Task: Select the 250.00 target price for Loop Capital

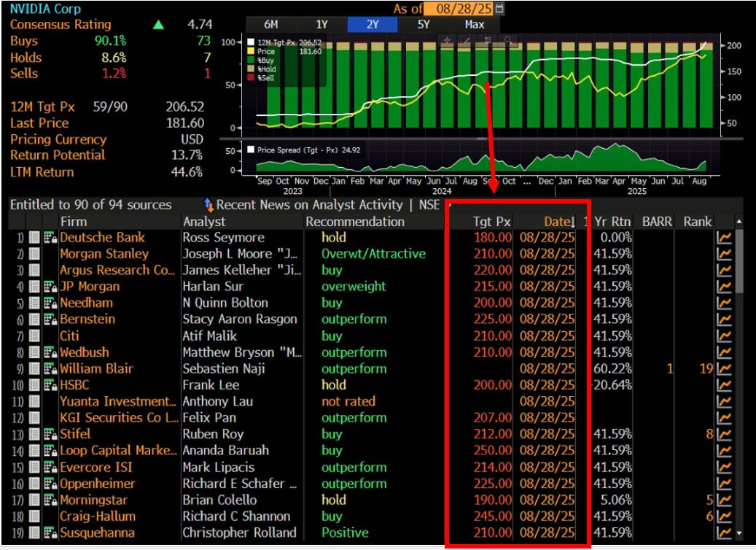Action: coord(493,451)
